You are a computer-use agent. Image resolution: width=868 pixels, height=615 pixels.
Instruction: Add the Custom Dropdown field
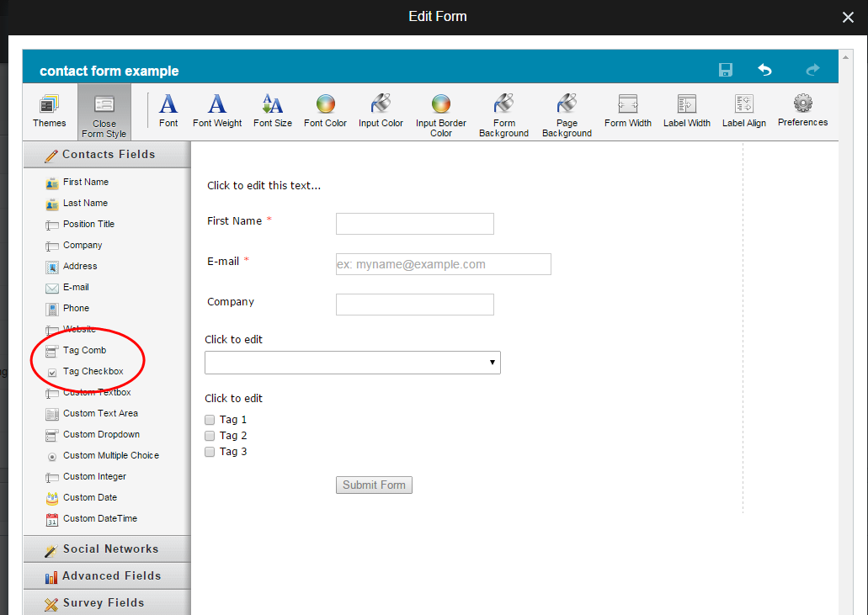[93, 434]
